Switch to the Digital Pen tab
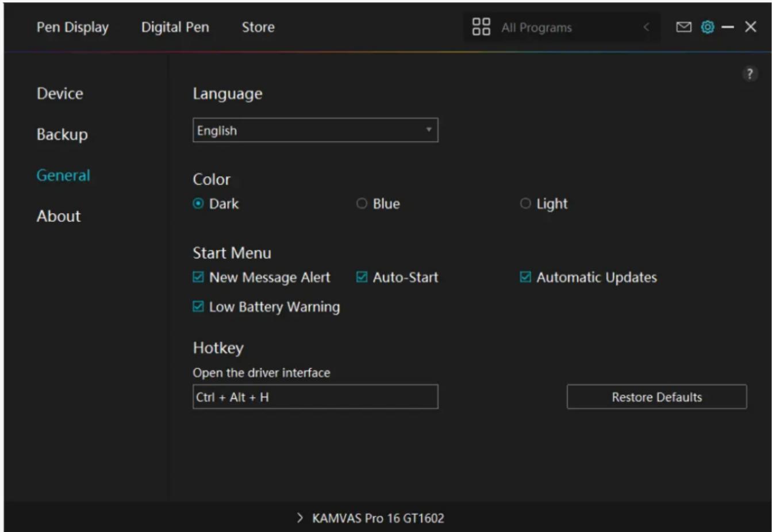This screenshot has height=532, width=772. pyautogui.click(x=175, y=27)
